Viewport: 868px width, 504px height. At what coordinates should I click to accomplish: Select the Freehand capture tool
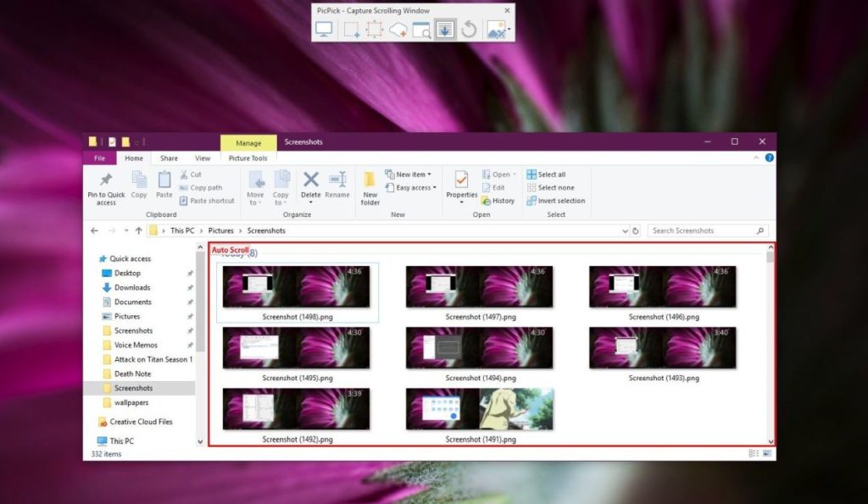(398, 28)
